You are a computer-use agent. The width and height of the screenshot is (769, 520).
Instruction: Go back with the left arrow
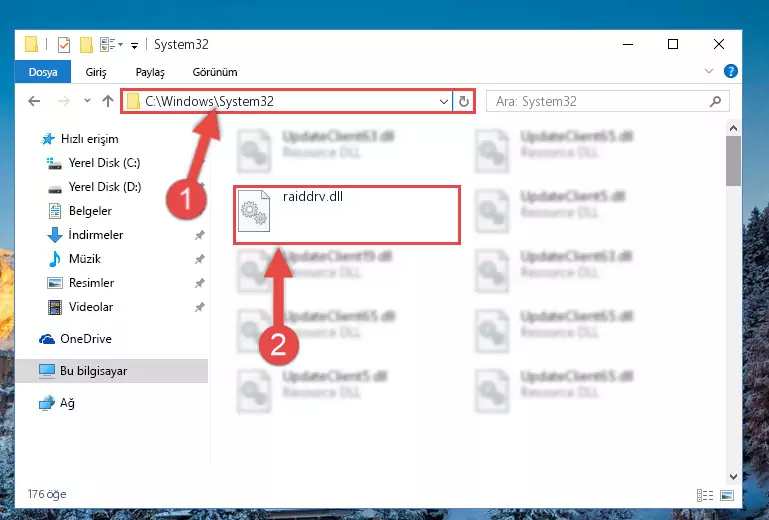click(x=34, y=101)
